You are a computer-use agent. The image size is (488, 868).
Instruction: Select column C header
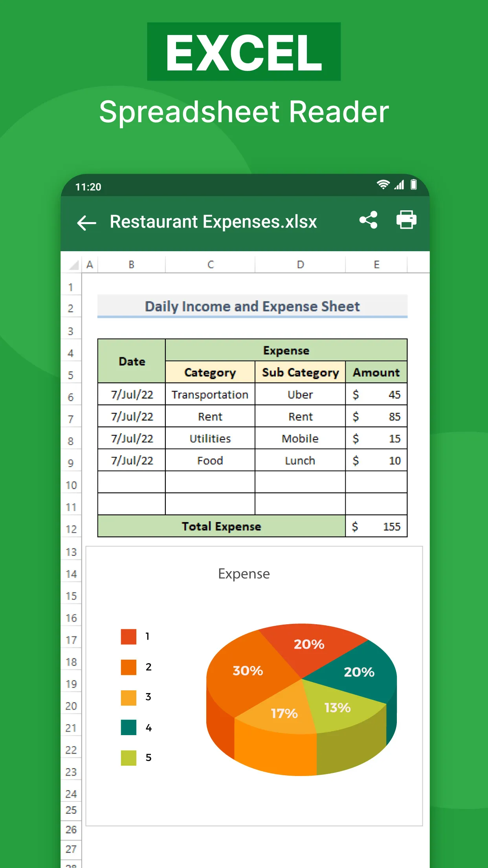211,265
